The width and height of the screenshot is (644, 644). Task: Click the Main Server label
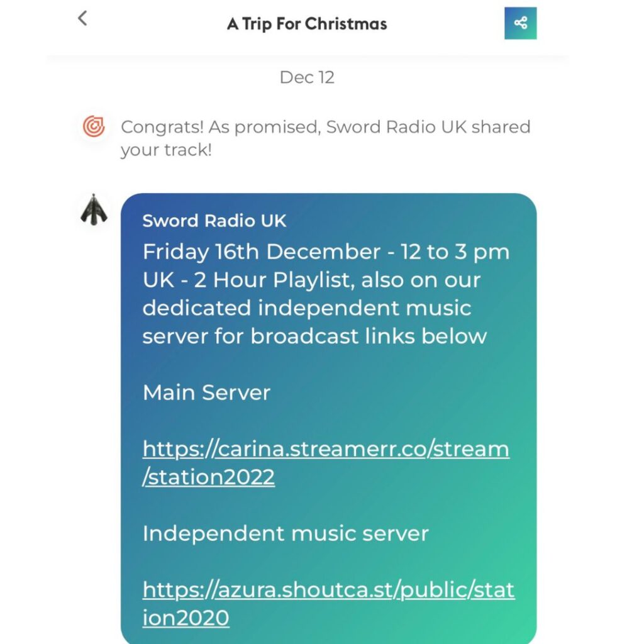point(206,392)
